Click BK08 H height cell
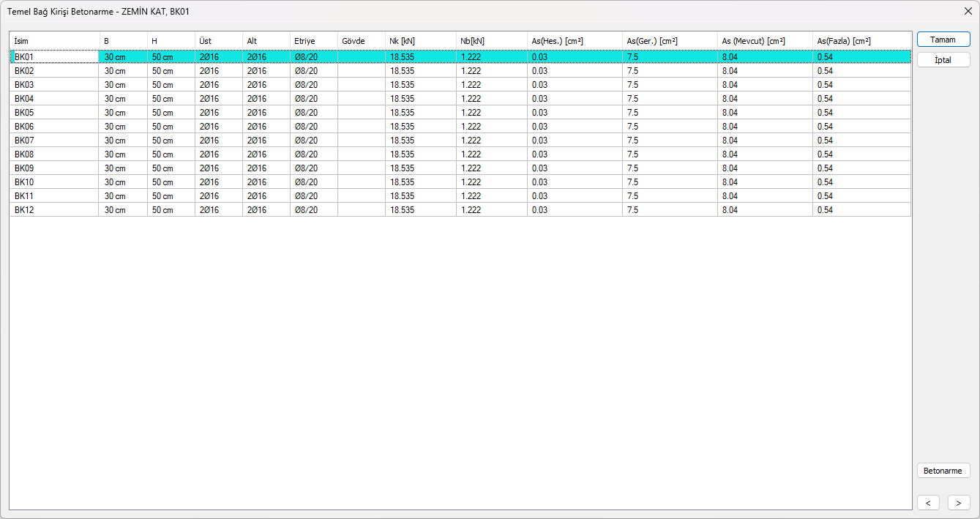This screenshot has width=980, height=519. tap(171, 154)
